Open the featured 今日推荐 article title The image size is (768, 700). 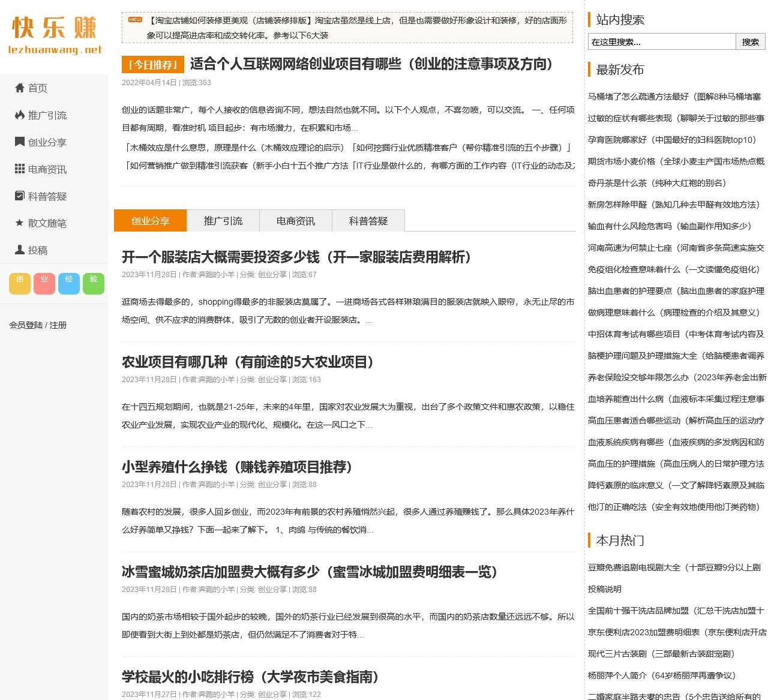[x=371, y=64]
